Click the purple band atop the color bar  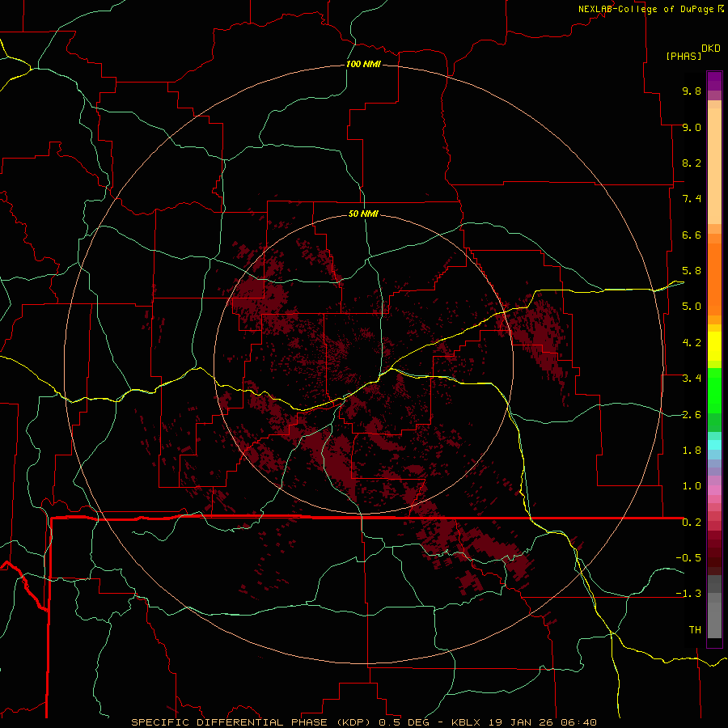pyautogui.click(x=714, y=81)
